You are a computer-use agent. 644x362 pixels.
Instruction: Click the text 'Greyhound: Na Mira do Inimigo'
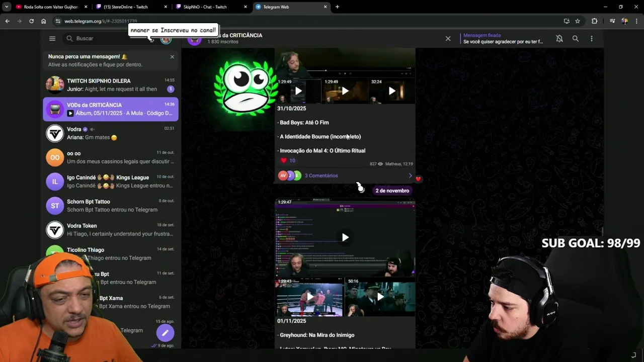point(317,335)
